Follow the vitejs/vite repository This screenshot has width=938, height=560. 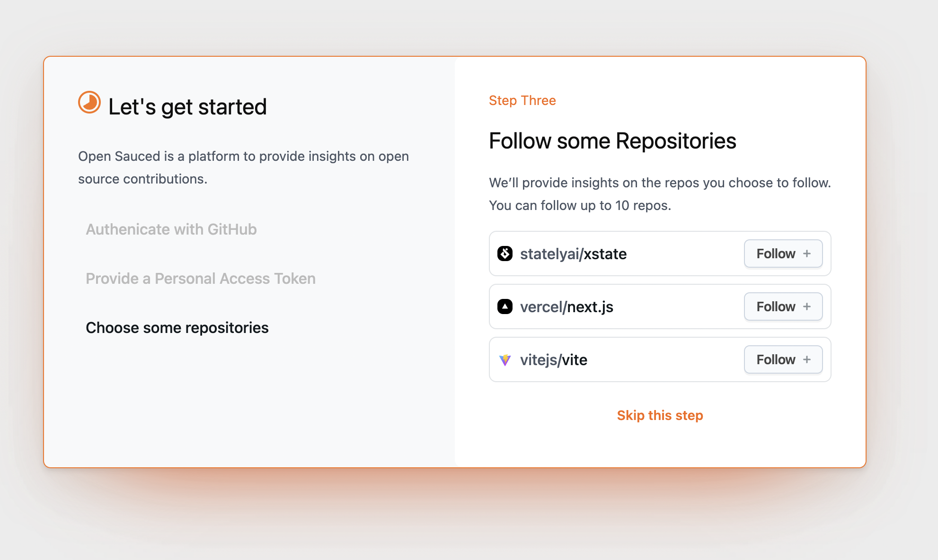click(783, 359)
